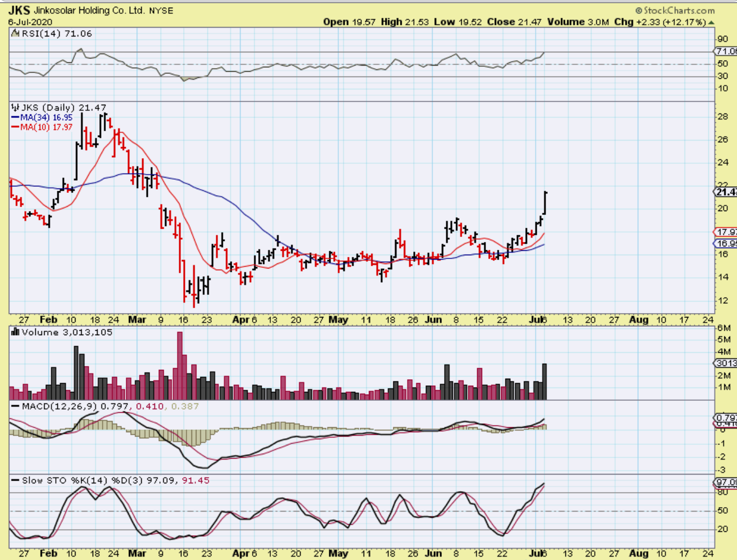
Task: Click the NYSE exchange label
Action: (x=161, y=10)
